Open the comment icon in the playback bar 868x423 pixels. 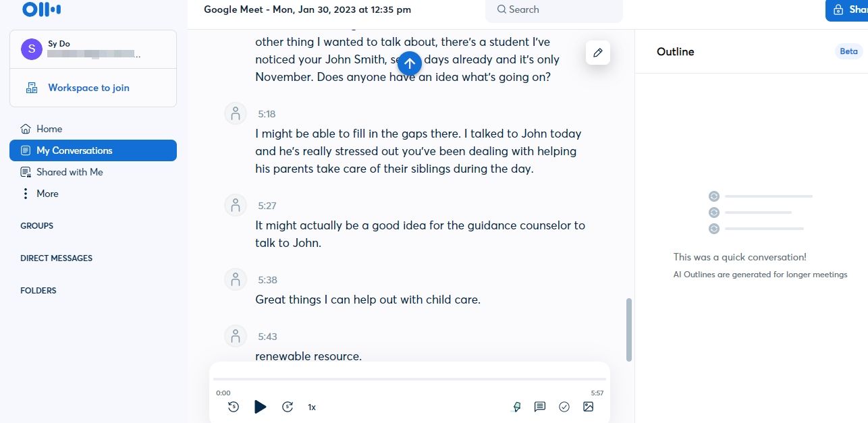539,407
